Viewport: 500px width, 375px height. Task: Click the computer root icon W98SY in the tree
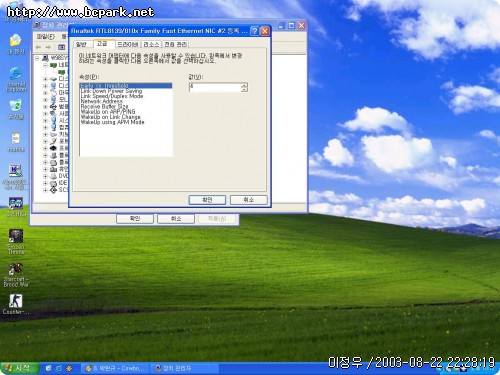(x=45, y=58)
